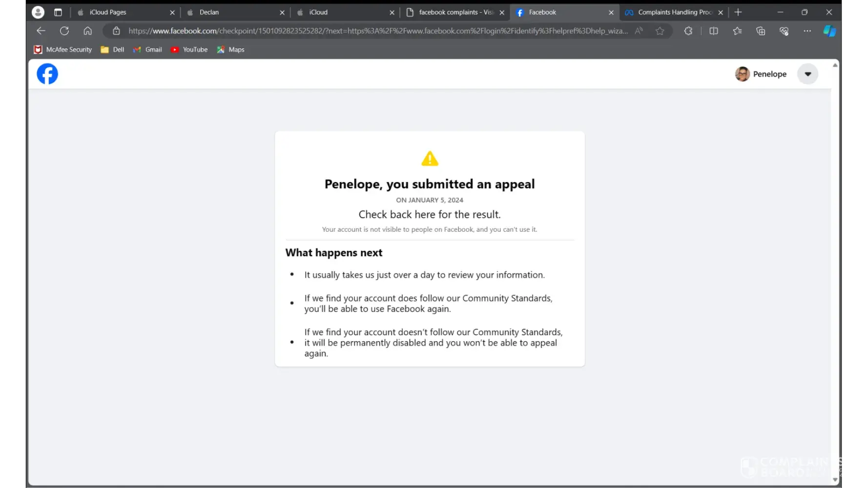Open the Dell bookmark folder
The image size is (868, 488).
click(112, 49)
